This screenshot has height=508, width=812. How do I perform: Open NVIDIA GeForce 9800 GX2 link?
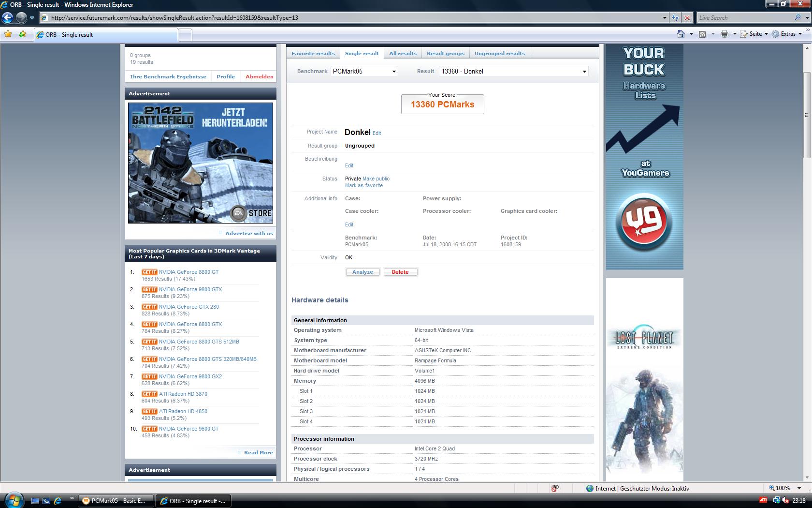(x=190, y=376)
